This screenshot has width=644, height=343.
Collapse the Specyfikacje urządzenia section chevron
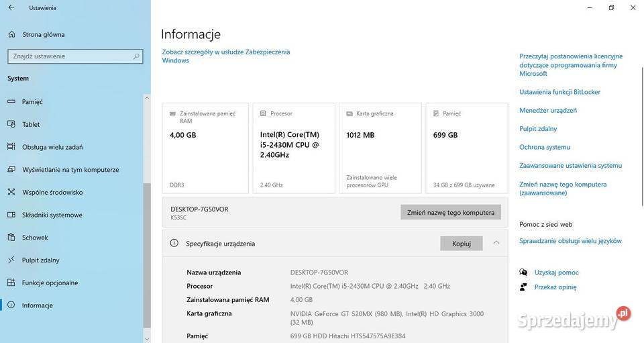pos(496,243)
